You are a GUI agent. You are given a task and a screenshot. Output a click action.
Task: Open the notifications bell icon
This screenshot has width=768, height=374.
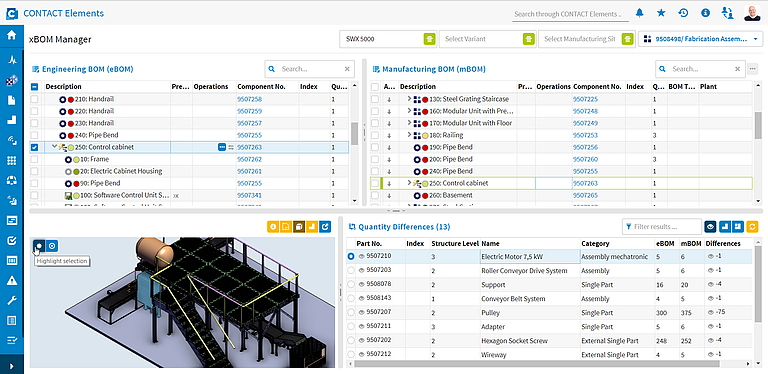[x=639, y=13]
